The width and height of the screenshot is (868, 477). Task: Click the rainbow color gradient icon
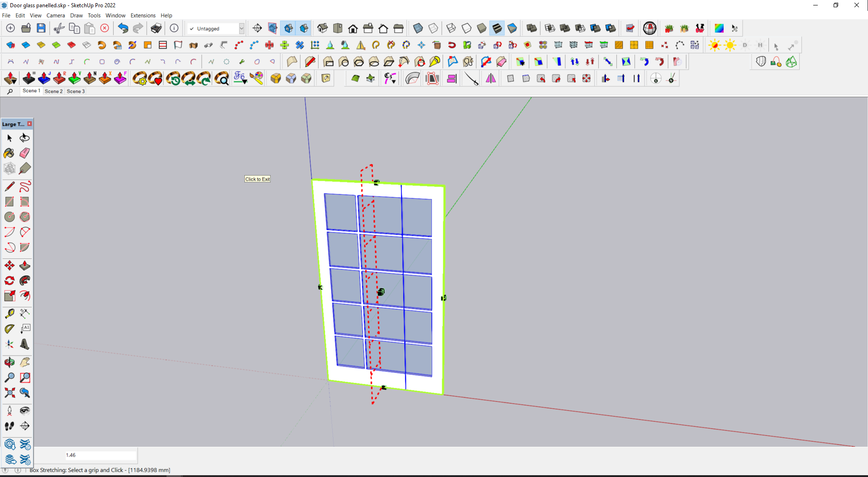point(719,29)
